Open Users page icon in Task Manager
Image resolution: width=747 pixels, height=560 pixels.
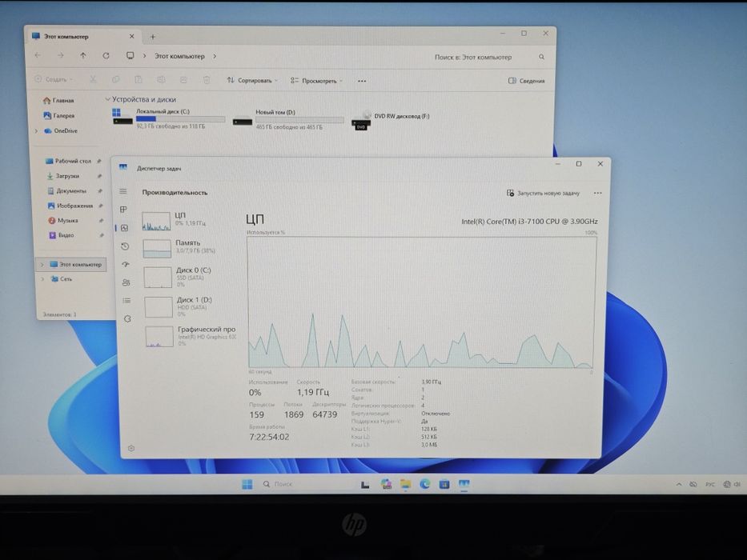127,282
